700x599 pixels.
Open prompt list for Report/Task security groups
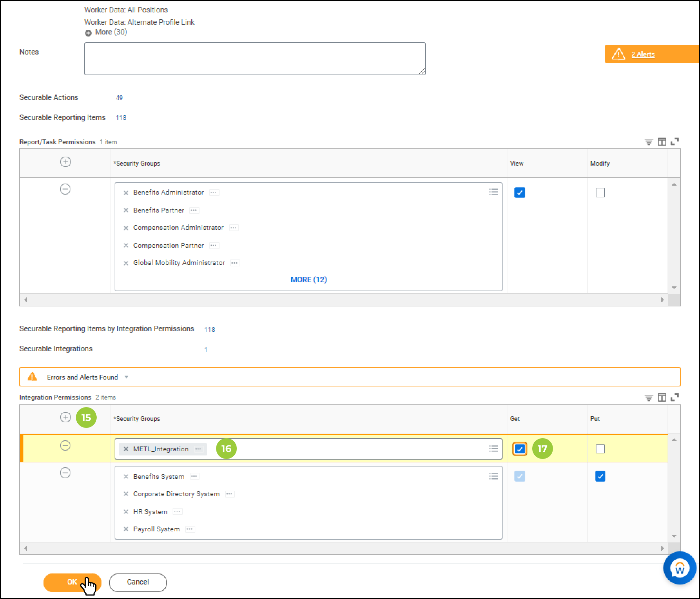pos(493,192)
